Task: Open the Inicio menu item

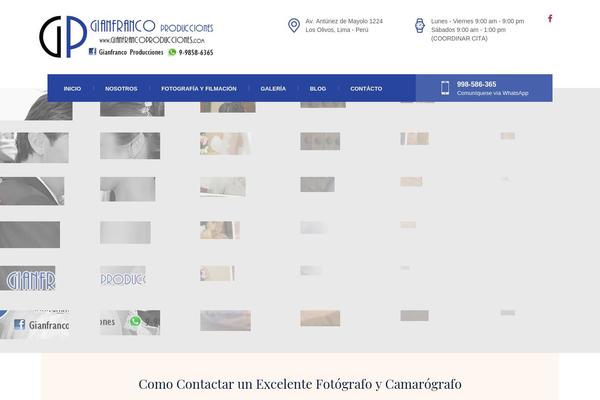Action: click(x=72, y=88)
